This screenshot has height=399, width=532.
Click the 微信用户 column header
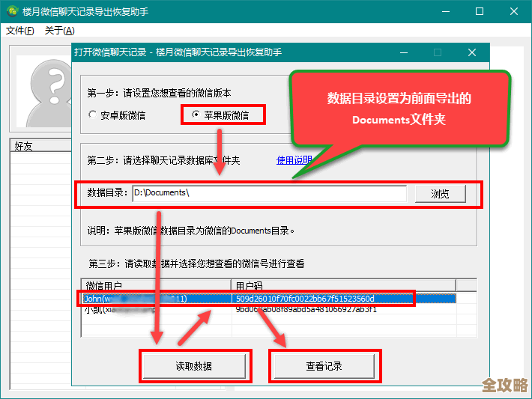pyautogui.click(x=156, y=285)
